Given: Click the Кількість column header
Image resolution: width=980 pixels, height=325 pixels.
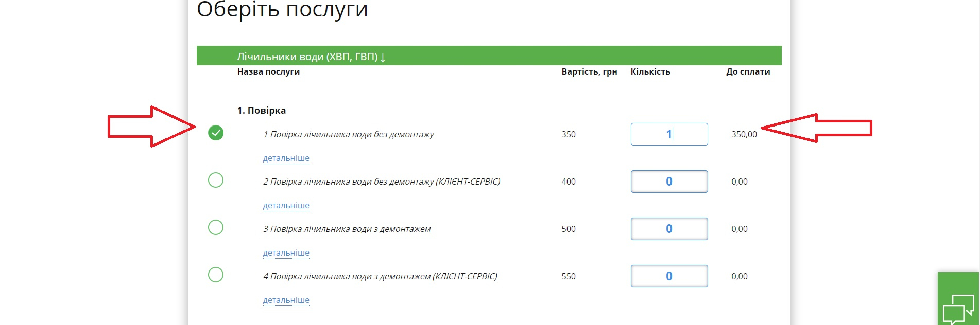Looking at the screenshot, I should coord(650,72).
